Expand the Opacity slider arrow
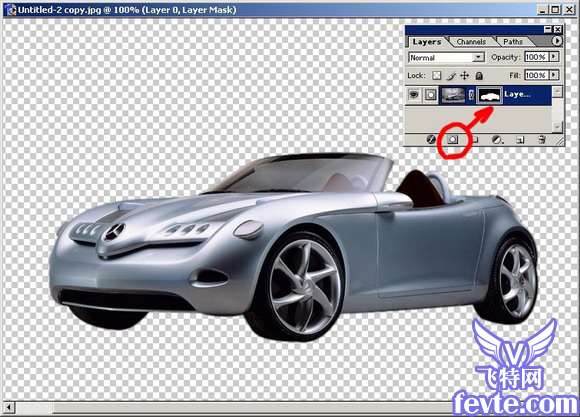The height and width of the screenshot is (417, 580). click(554, 57)
